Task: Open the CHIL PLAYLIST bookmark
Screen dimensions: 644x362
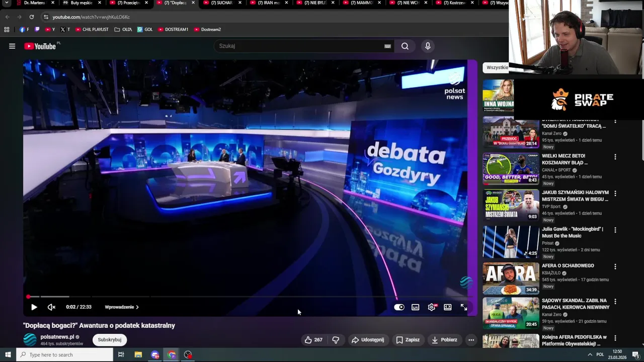Action: point(92,30)
